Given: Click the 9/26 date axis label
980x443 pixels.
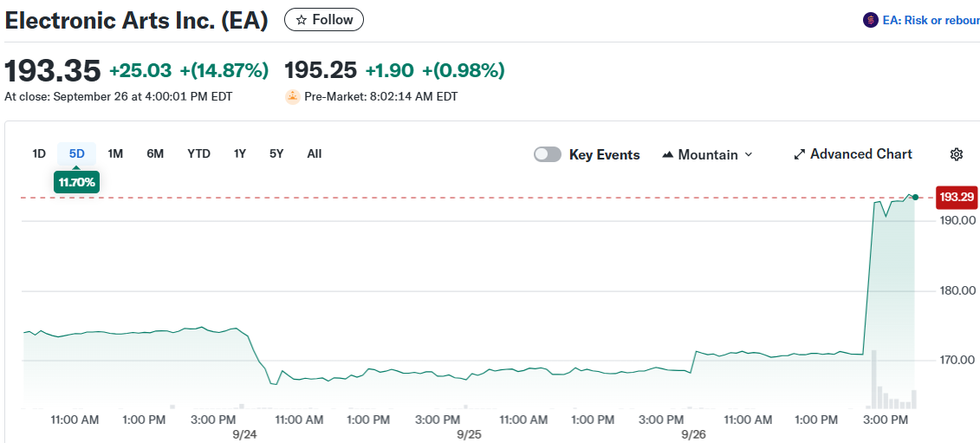Looking at the screenshot, I should (694, 433).
